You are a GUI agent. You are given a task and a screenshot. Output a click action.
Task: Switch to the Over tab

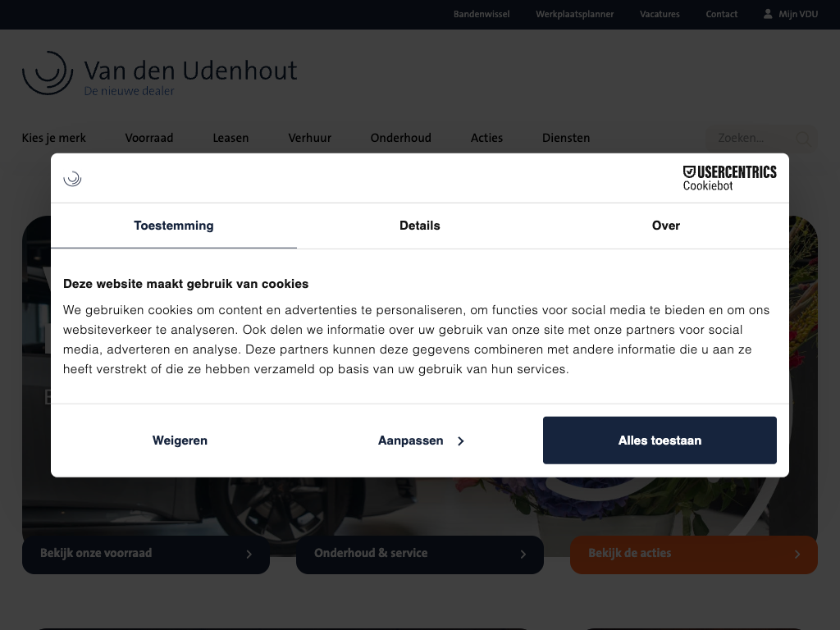(665, 226)
